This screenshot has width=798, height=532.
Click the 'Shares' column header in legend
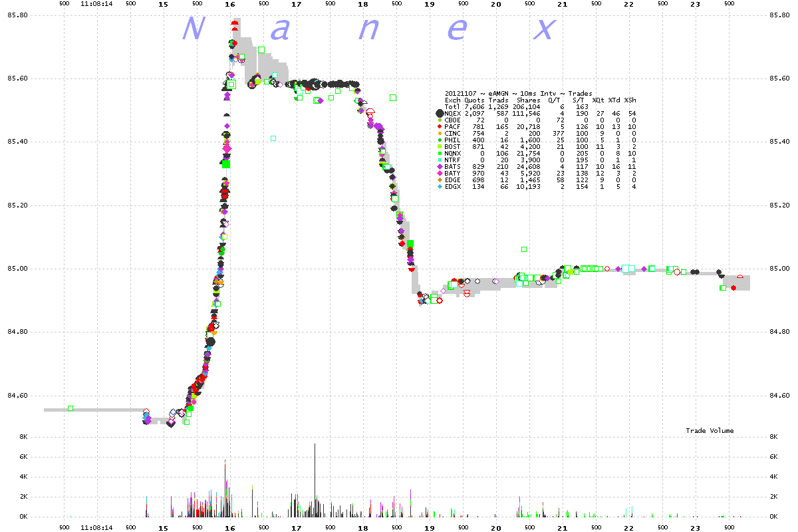tap(529, 100)
